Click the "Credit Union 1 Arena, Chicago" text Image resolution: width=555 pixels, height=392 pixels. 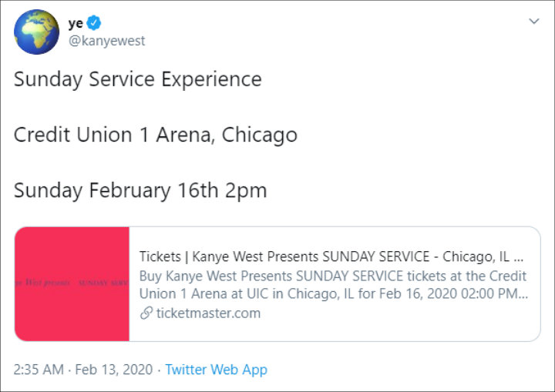pyautogui.click(x=155, y=135)
